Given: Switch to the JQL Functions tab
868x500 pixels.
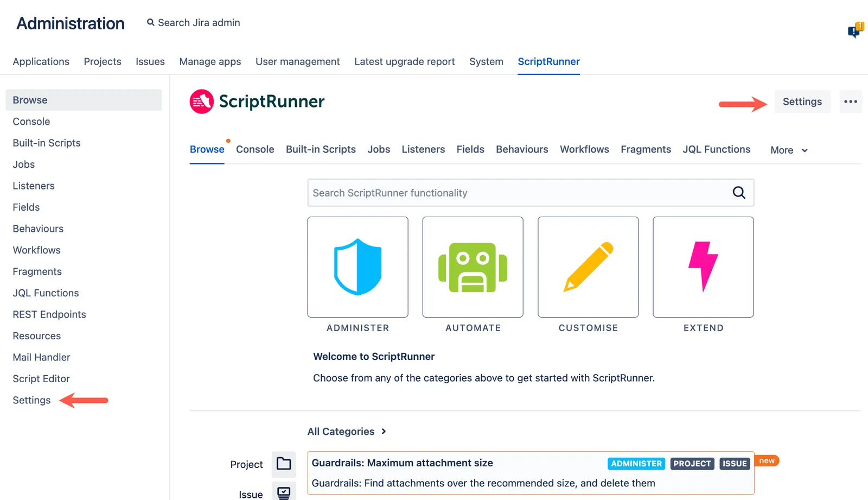Looking at the screenshot, I should pos(716,149).
